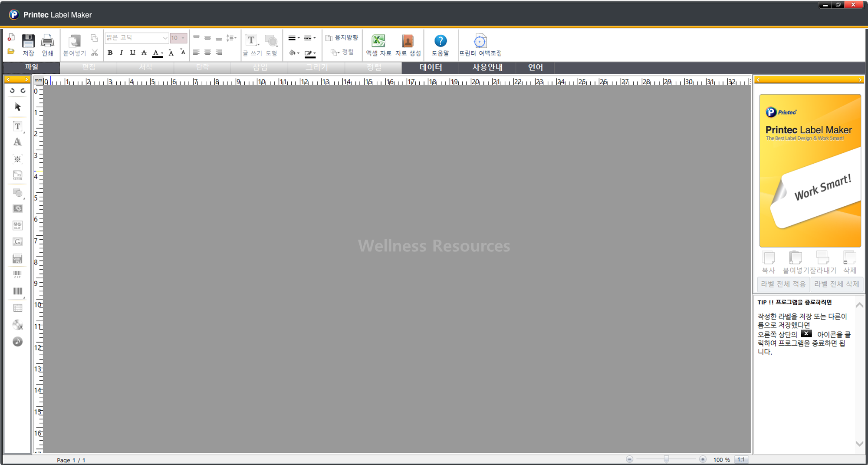Select the music note tool
The image size is (868, 465).
coord(17,342)
